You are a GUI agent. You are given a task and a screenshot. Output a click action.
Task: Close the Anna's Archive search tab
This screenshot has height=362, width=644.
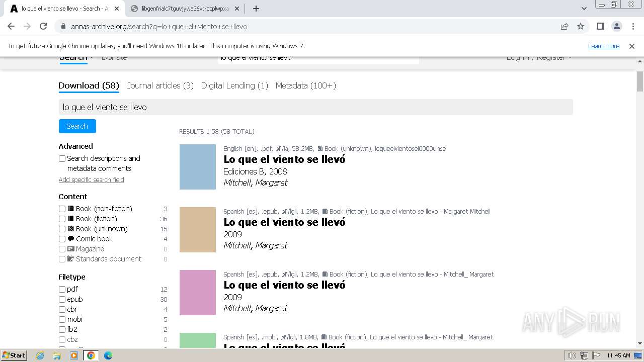click(x=116, y=9)
